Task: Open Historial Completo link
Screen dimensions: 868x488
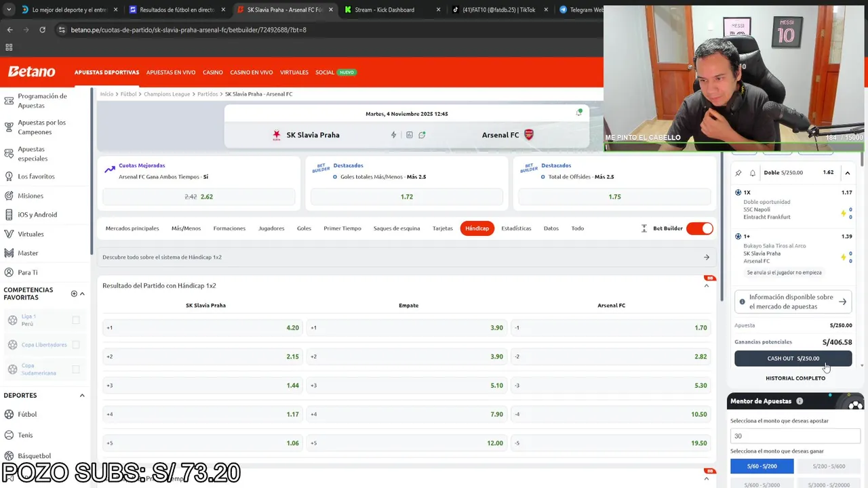Action: (795, 378)
